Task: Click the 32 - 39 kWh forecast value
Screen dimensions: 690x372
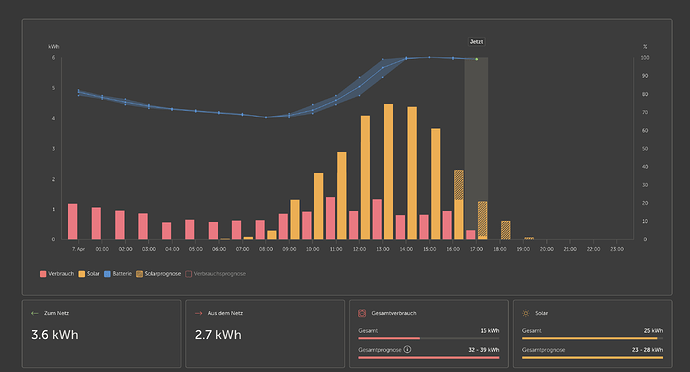Action: pyautogui.click(x=484, y=350)
